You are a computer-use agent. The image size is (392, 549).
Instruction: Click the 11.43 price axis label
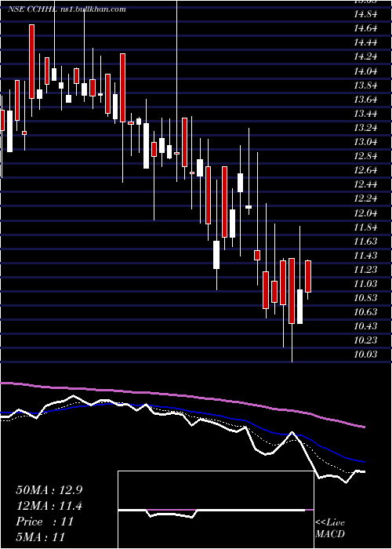pyautogui.click(x=366, y=256)
